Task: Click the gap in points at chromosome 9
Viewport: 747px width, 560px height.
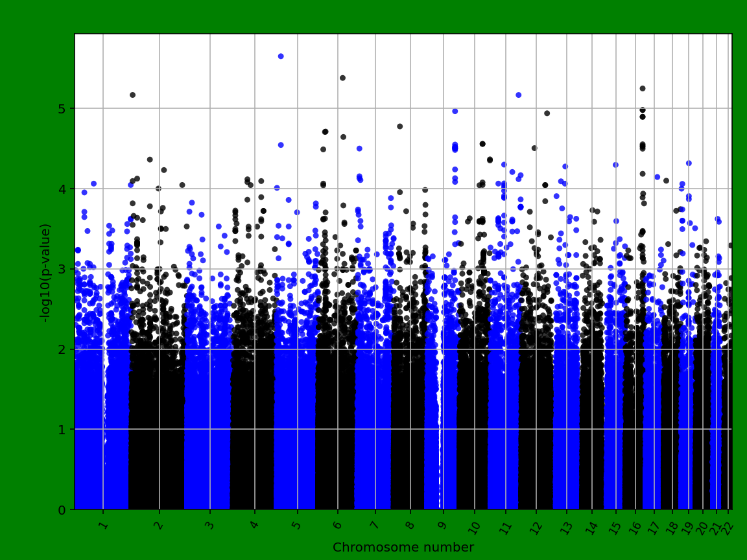Action: 441,421
